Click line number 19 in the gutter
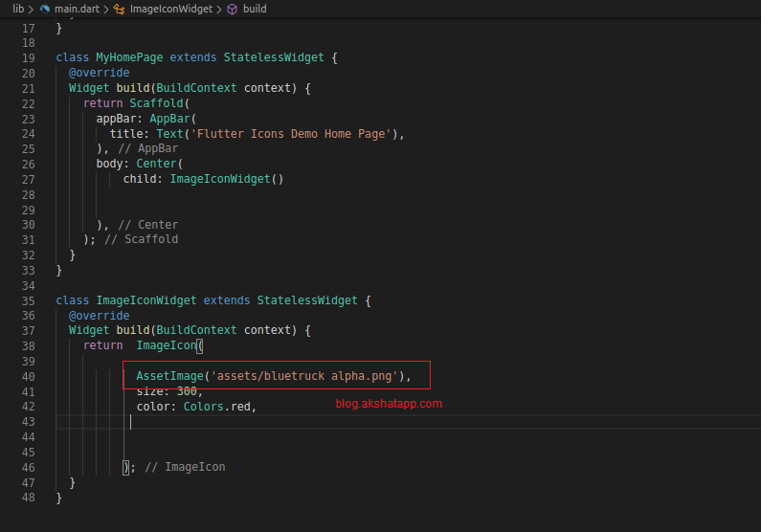This screenshot has height=532, width=761. tap(27, 57)
